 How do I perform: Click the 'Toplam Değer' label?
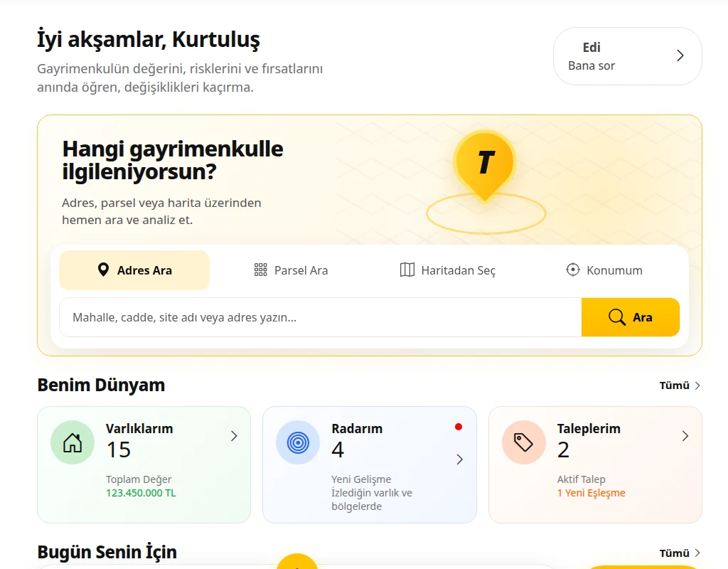139,479
